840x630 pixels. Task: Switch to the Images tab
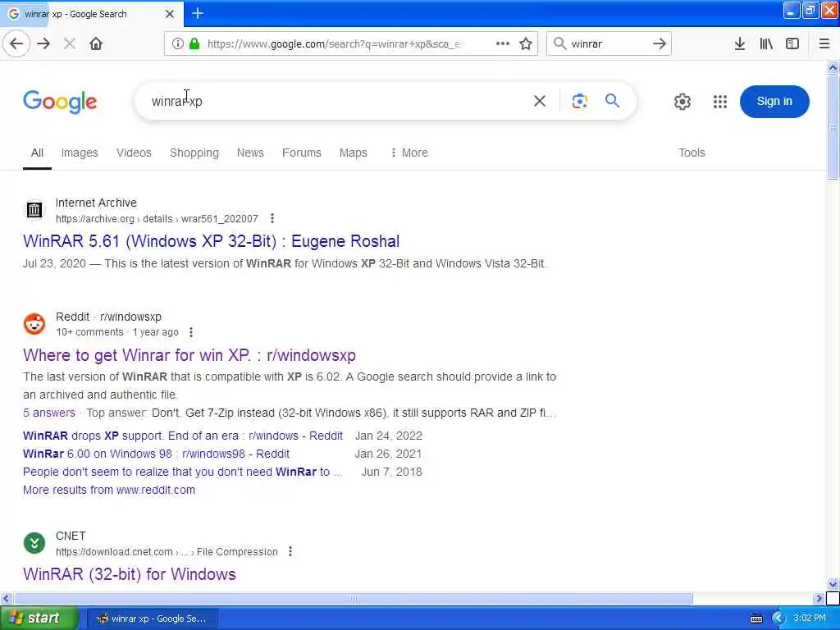click(x=80, y=153)
